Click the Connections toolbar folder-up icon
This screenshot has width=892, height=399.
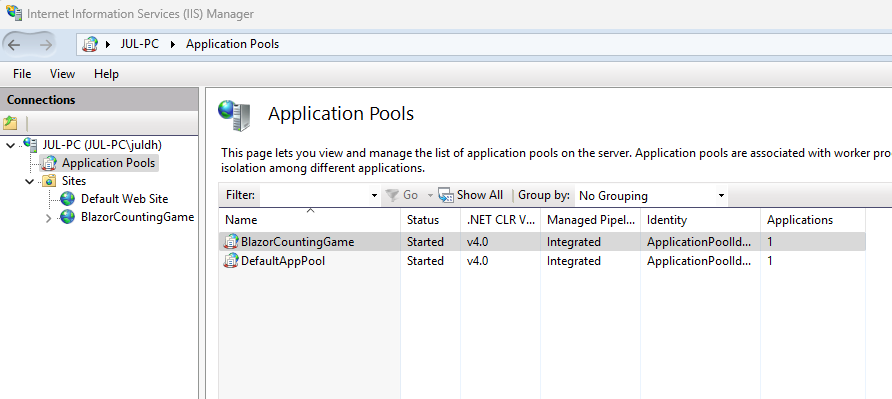coord(10,123)
